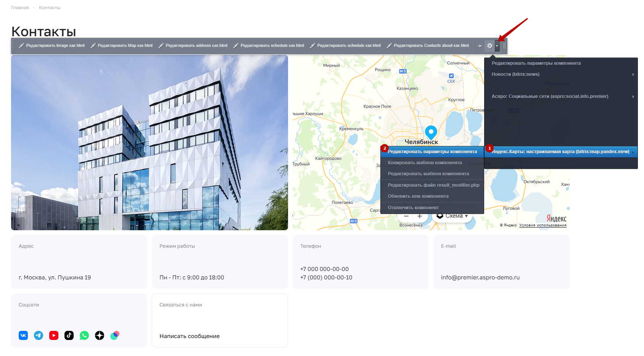Click the Яндекс logo on the map

pos(556,218)
